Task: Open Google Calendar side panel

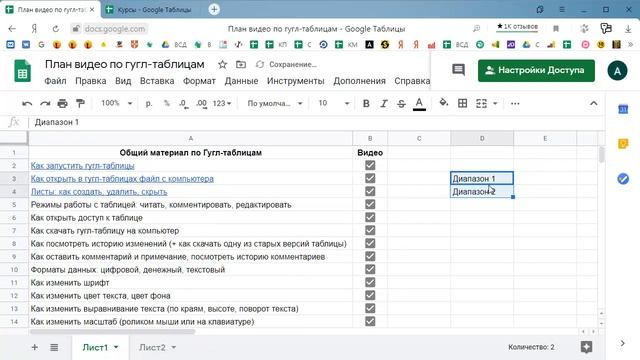Action: tap(623, 109)
